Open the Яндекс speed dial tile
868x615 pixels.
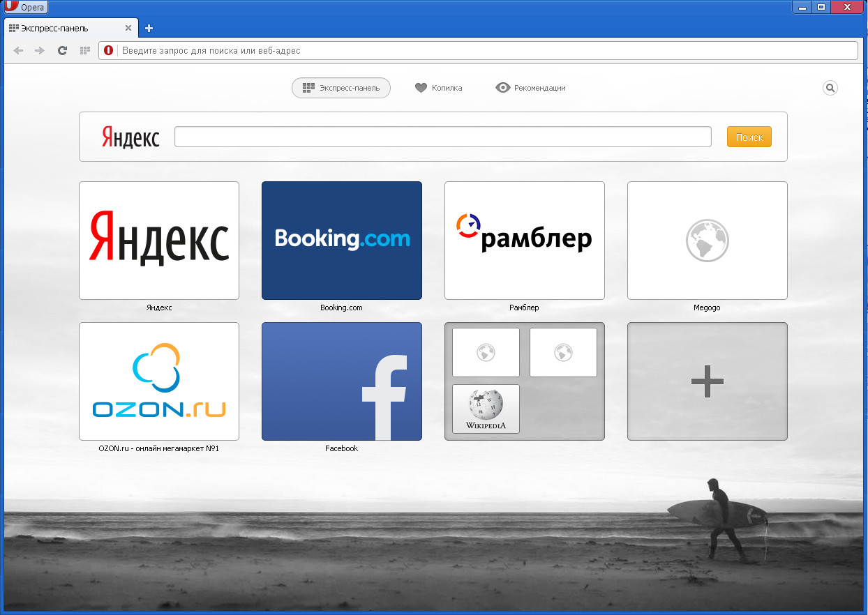click(159, 241)
